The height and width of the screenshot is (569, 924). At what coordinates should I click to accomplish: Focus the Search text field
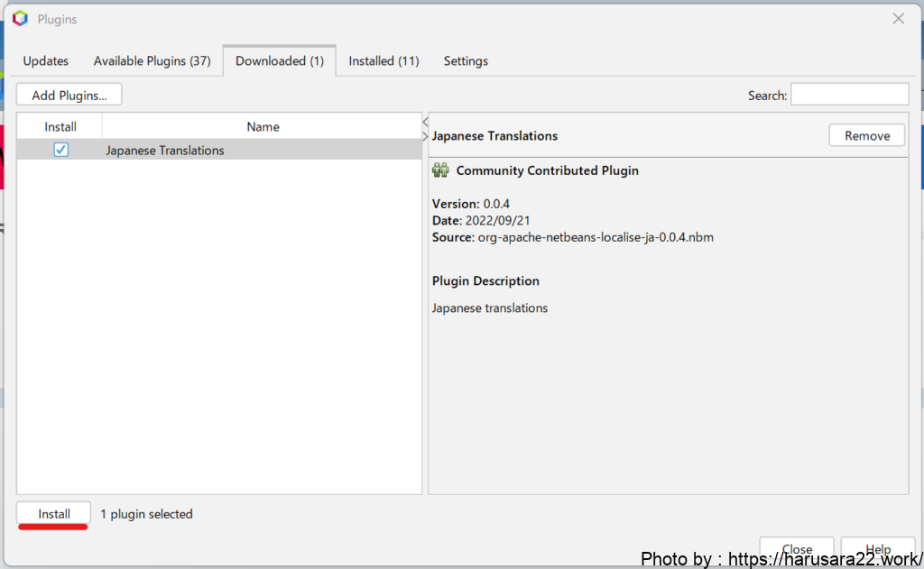pos(849,95)
